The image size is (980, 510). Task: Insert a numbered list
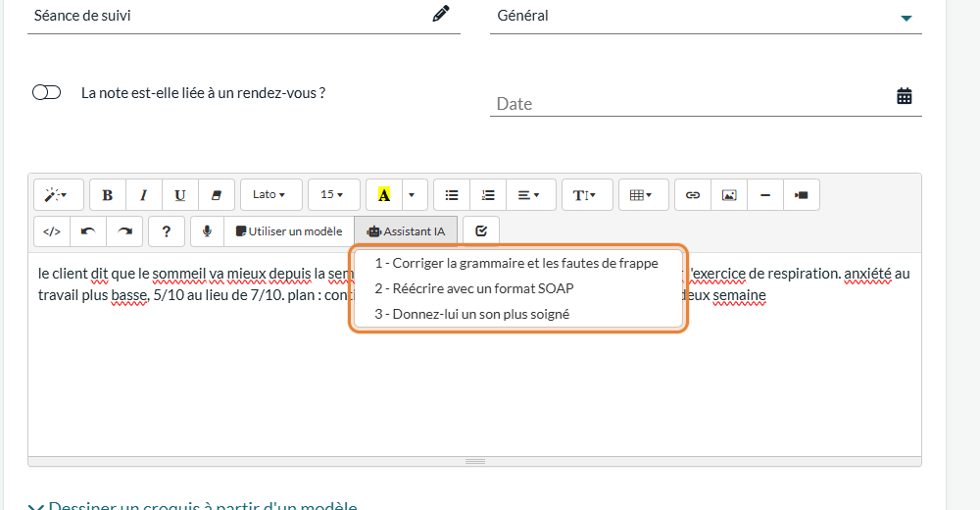pyautogui.click(x=487, y=194)
